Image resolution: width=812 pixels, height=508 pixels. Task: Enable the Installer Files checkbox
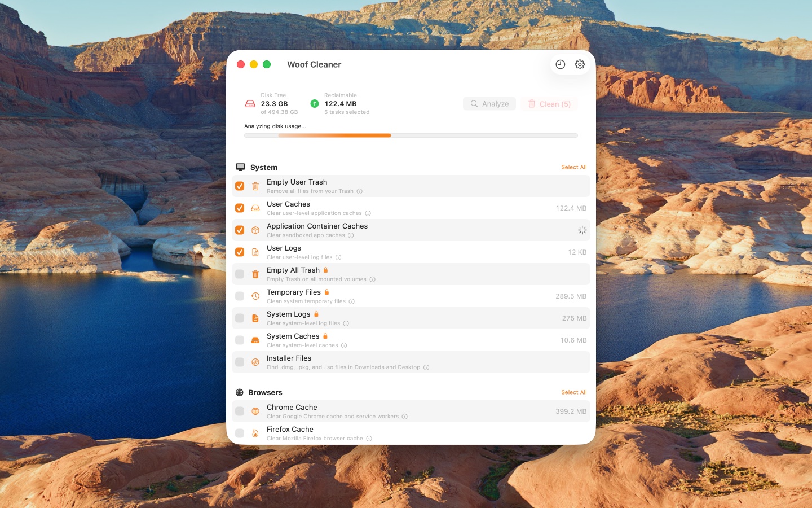pyautogui.click(x=240, y=362)
